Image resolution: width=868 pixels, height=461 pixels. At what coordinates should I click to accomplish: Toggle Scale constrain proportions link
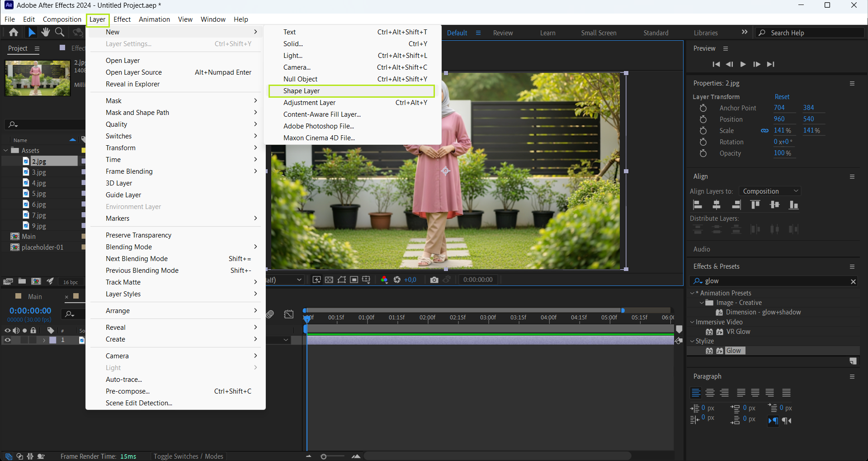(764, 131)
